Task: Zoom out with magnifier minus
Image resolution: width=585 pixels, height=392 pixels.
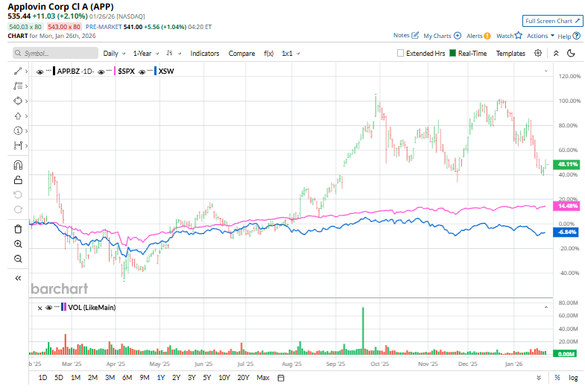Action: point(18,259)
